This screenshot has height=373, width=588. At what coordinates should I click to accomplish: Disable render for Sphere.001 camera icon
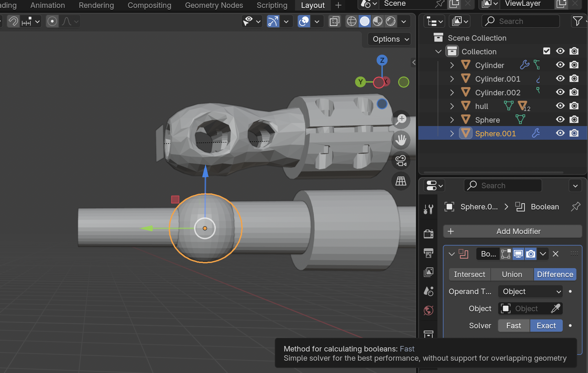(574, 133)
